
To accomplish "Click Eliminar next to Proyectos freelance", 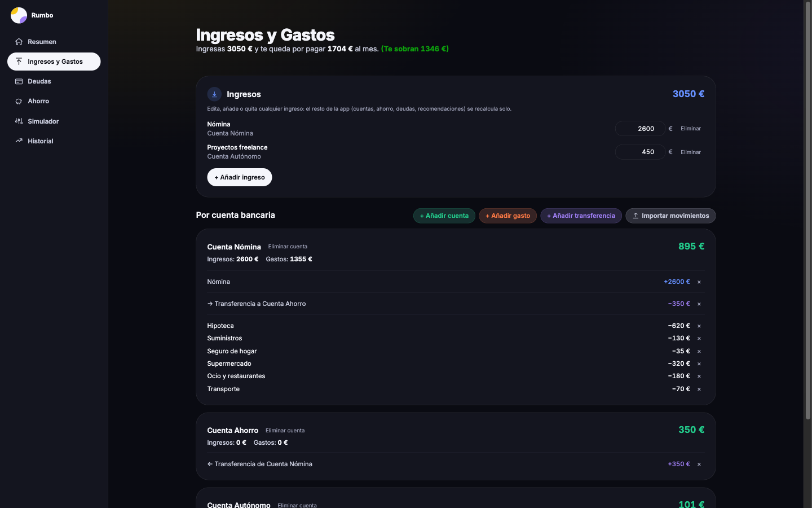I will pyautogui.click(x=691, y=152).
